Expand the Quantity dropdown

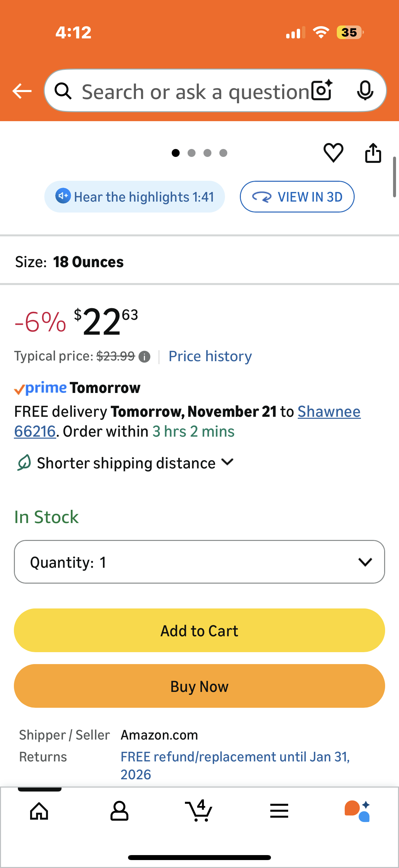tap(199, 562)
